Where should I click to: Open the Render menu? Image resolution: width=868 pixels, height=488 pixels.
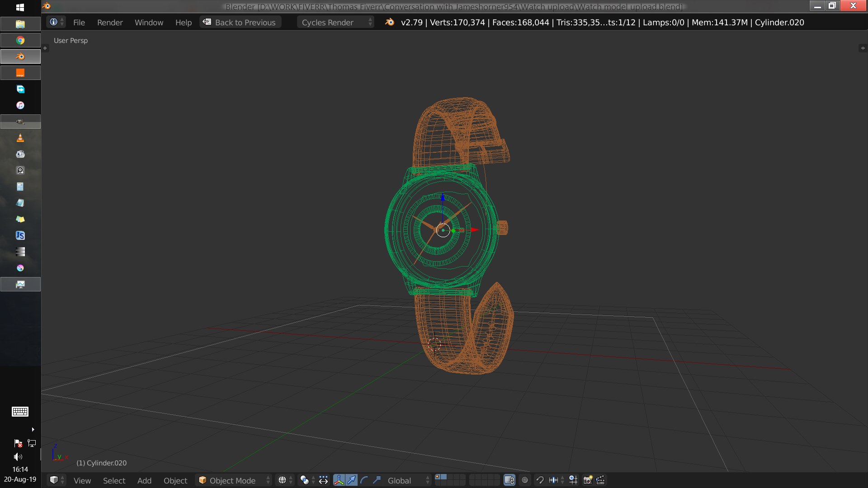[110, 22]
